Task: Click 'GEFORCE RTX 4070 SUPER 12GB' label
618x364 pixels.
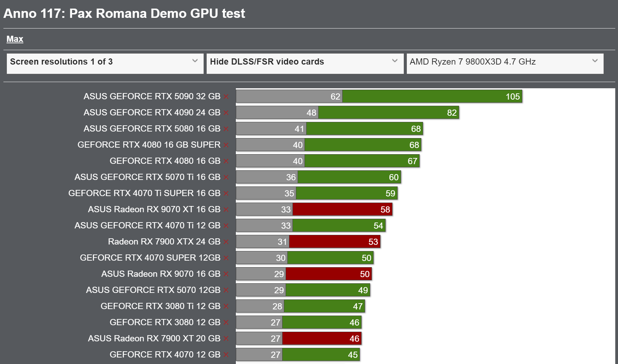Action: tap(150, 258)
